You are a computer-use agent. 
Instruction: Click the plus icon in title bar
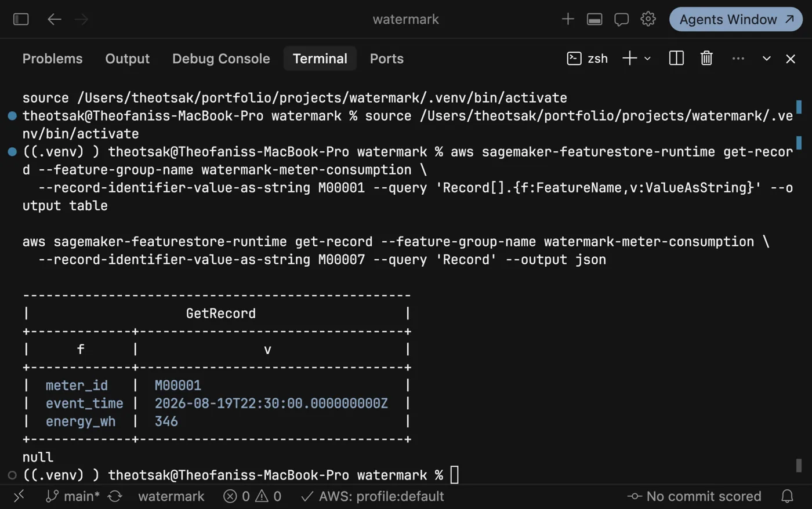tap(568, 19)
